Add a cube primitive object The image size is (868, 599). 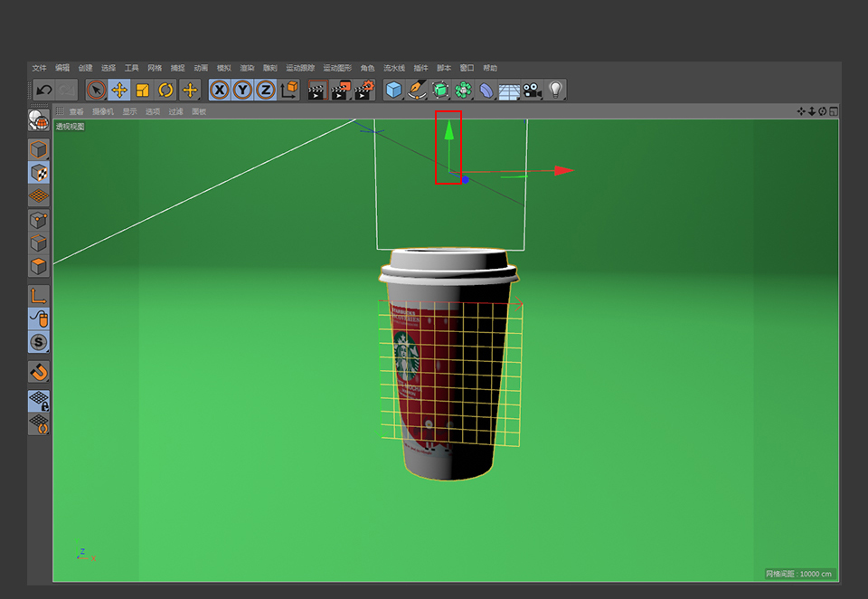(x=393, y=90)
